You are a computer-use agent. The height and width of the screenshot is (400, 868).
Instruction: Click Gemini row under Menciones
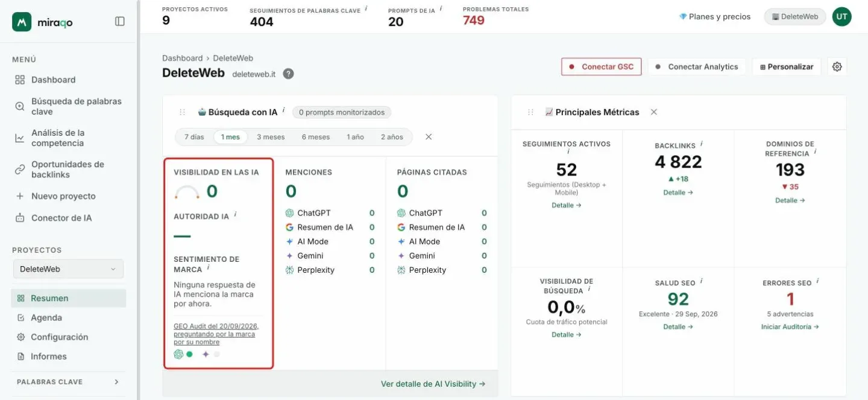(330, 256)
